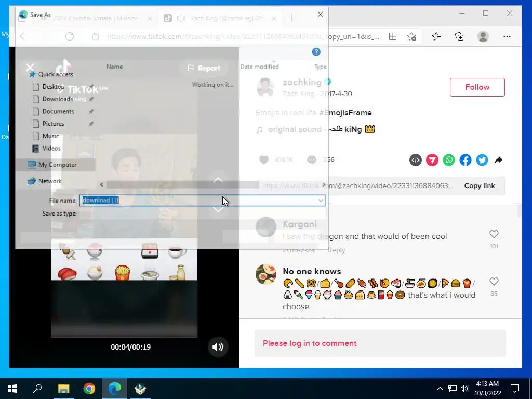Click the embed code share icon
The image size is (532, 399).
[415, 160]
